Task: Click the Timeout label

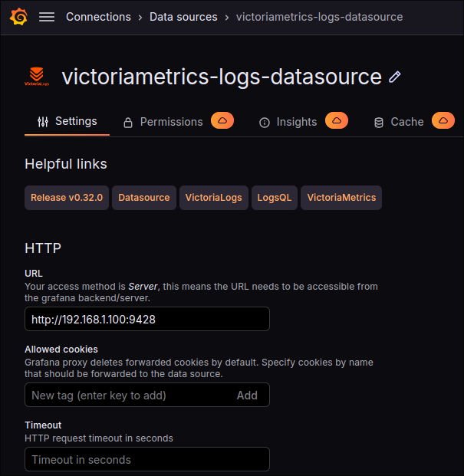Action: pos(43,425)
